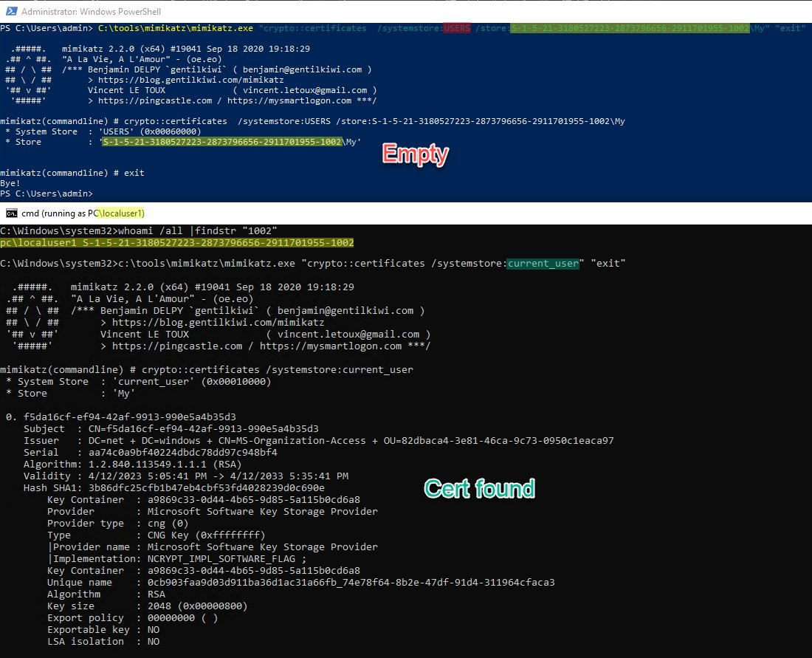The width and height of the screenshot is (812, 658).
Task: Click the PowerShell icon in the title bar
Action: (x=11, y=11)
